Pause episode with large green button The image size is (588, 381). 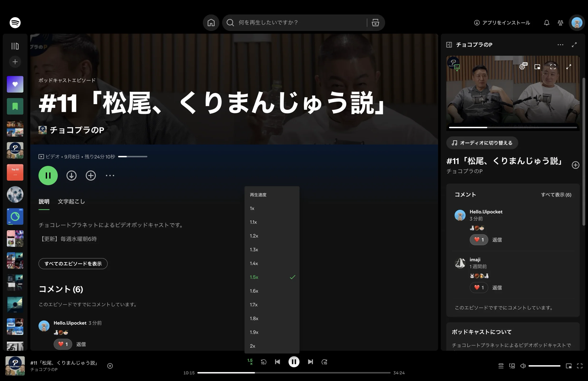[x=48, y=175]
